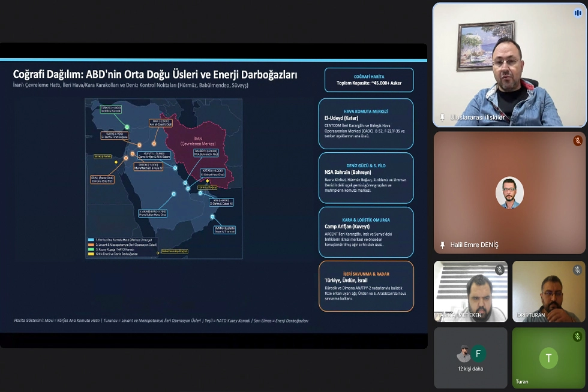
Task: Click the orange legend swatch for Levant & Mezopotamya
Action: [91, 245]
